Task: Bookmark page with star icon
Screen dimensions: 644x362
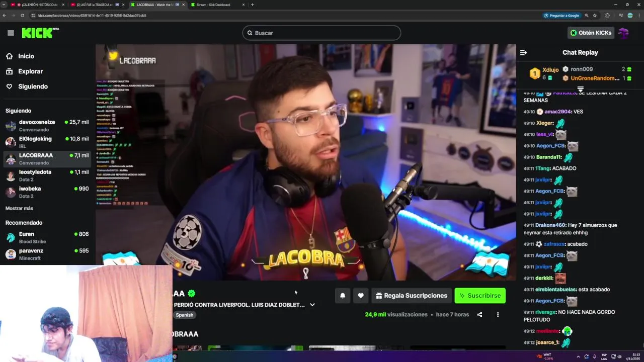Action: 595,16
